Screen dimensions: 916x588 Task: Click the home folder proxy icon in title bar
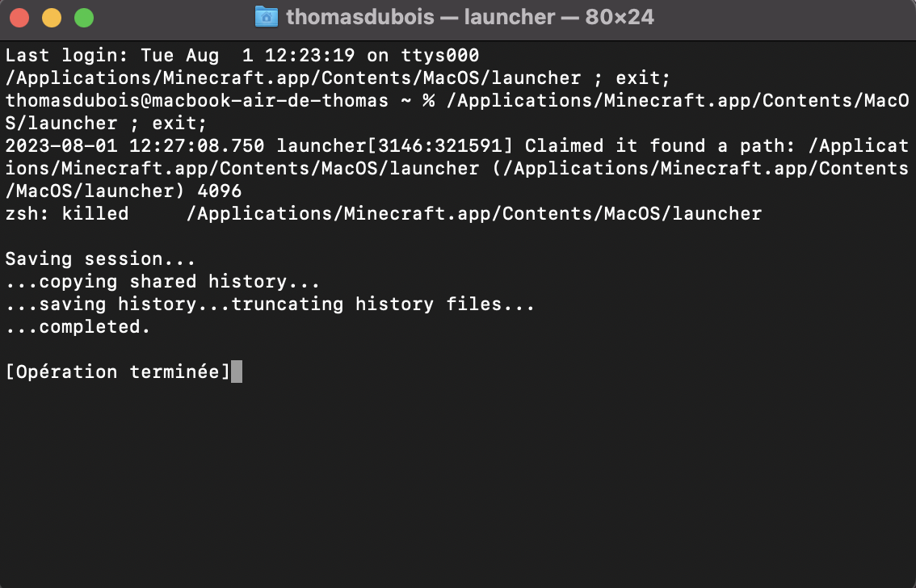coord(267,17)
